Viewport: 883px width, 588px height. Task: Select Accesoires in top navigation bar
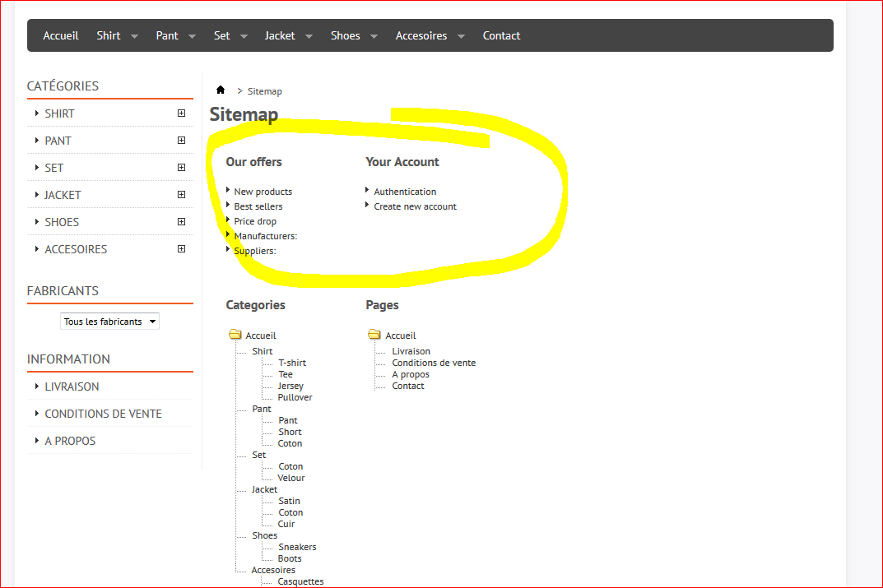pyautogui.click(x=421, y=35)
